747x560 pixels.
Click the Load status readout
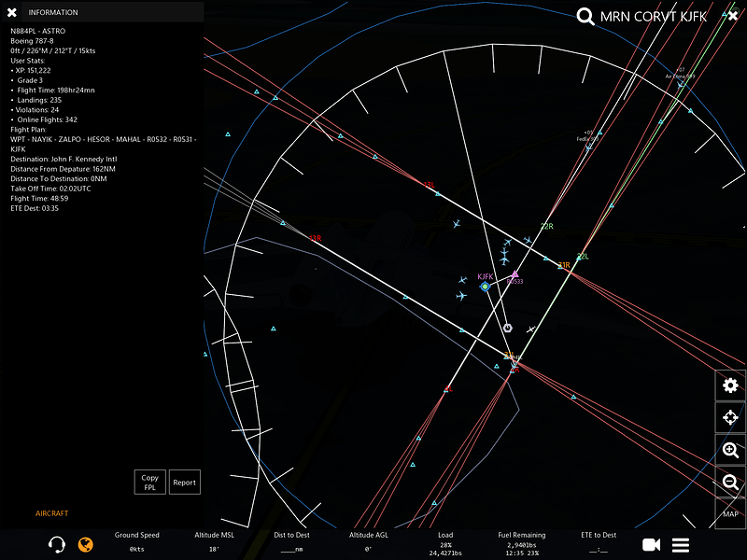tap(445, 543)
